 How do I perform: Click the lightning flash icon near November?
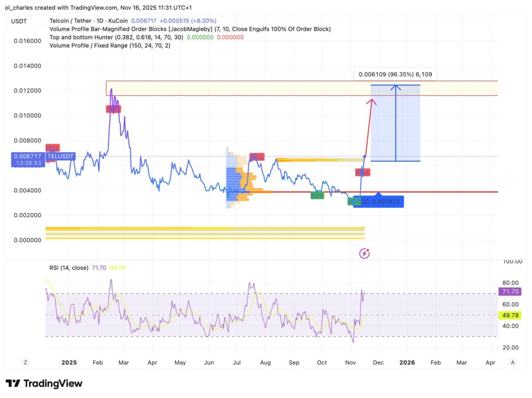(364, 253)
